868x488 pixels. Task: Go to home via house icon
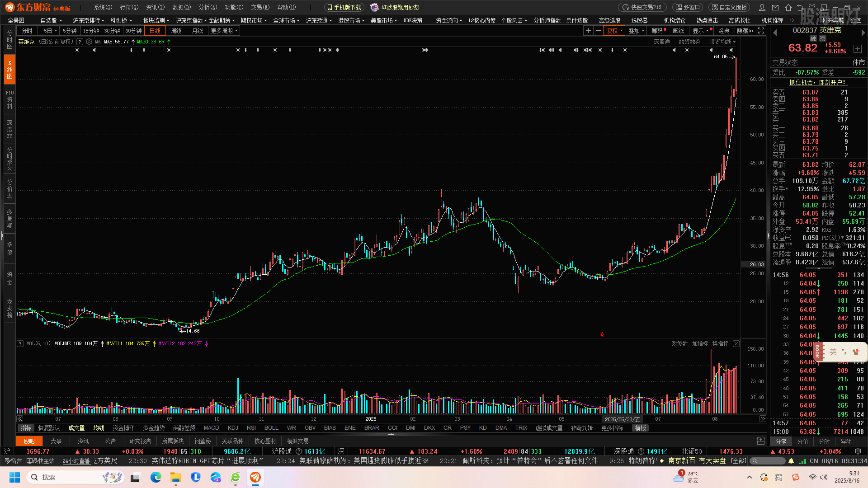pos(788,7)
